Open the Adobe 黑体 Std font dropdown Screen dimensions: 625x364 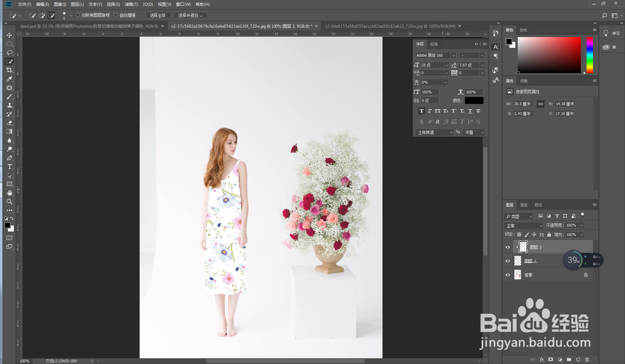click(453, 55)
